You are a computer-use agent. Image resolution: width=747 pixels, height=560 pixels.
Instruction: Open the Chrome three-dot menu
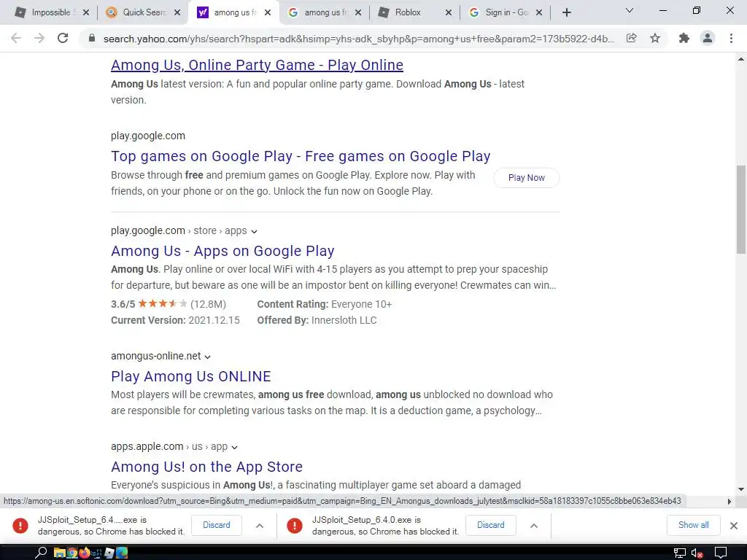click(731, 38)
